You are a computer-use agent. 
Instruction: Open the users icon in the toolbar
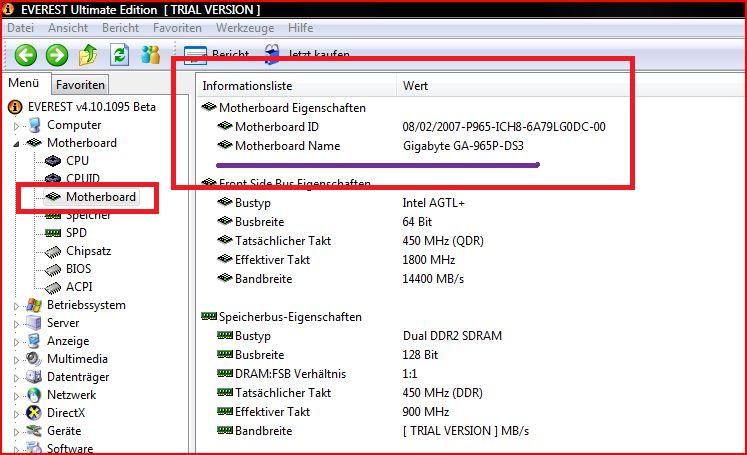click(151, 55)
